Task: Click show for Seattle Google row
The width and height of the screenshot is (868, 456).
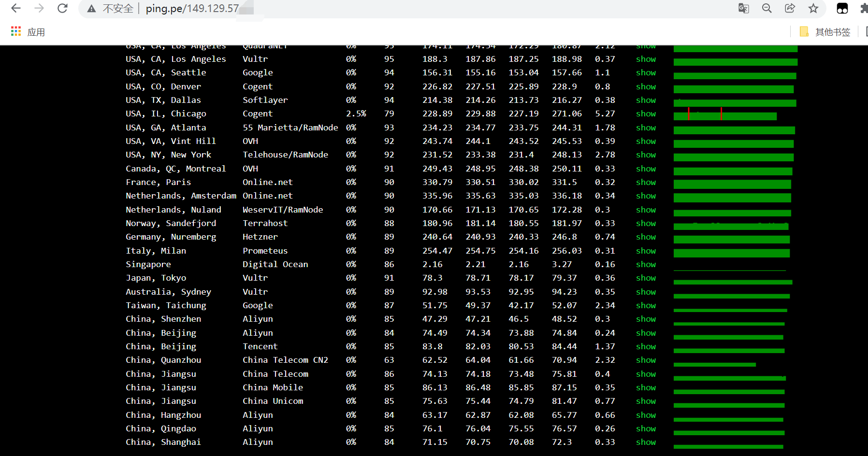Action: (646, 72)
